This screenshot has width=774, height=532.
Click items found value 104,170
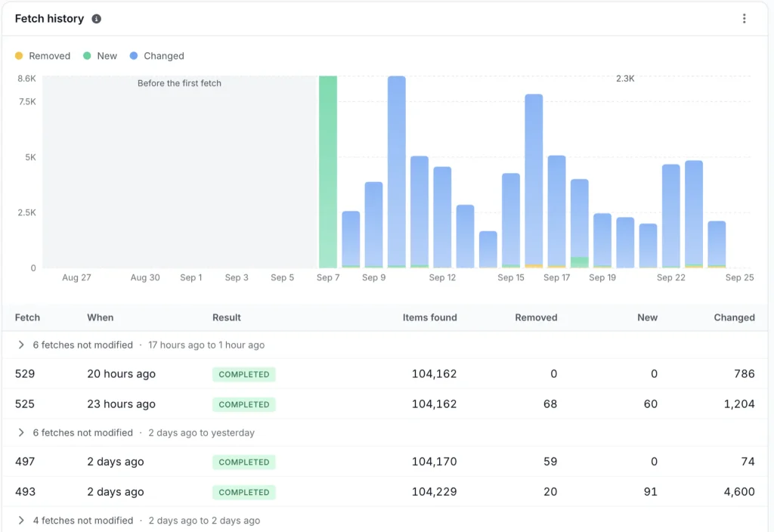435,462
